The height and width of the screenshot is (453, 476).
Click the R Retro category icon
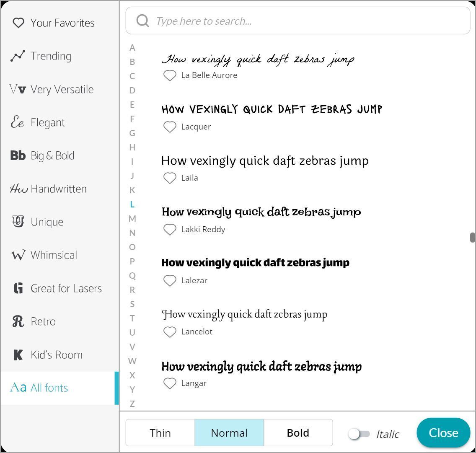click(18, 321)
